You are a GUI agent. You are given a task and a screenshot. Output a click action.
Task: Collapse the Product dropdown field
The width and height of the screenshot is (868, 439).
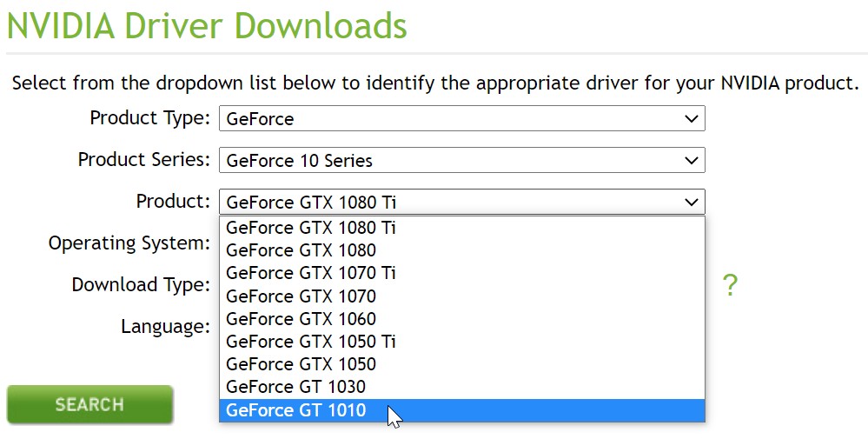coord(461,203)
